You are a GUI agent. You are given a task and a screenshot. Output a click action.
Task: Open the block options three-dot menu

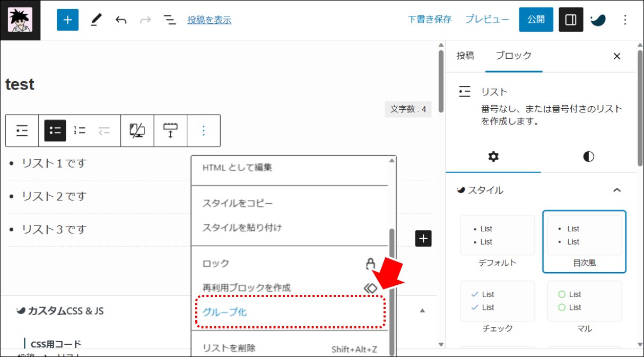(x=204, y=130)
